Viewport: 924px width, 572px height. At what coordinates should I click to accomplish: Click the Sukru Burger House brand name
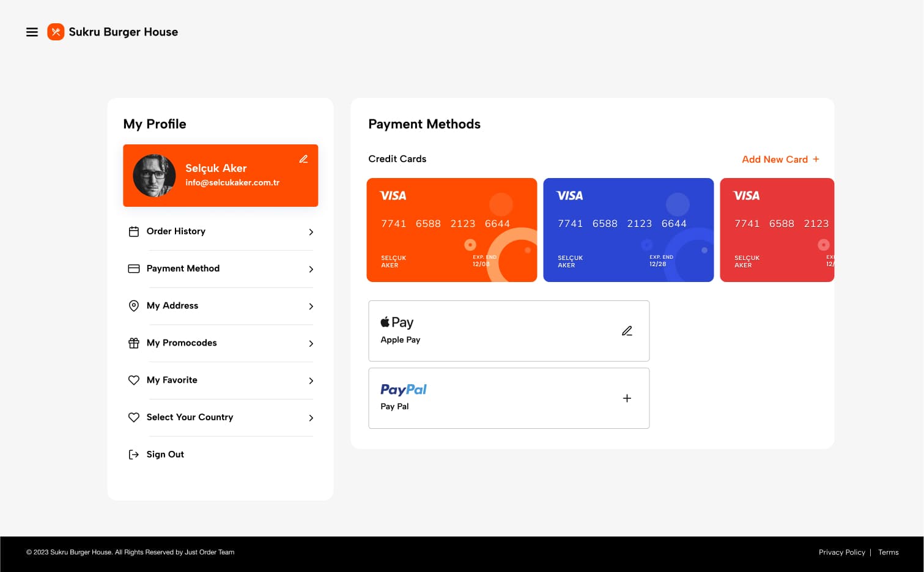coord(124,32)
